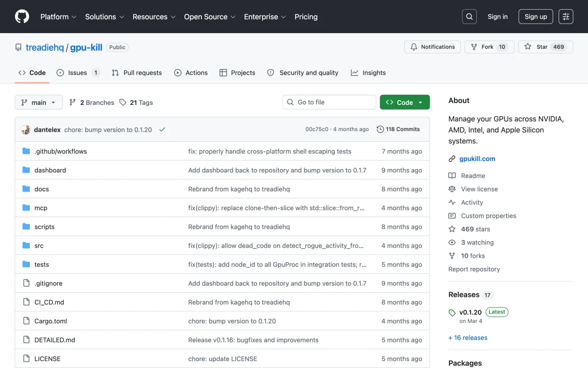This screenshot has height=368, width=588.
Task: Expand the Open Source navigation menu
Action: coord(210,17)
